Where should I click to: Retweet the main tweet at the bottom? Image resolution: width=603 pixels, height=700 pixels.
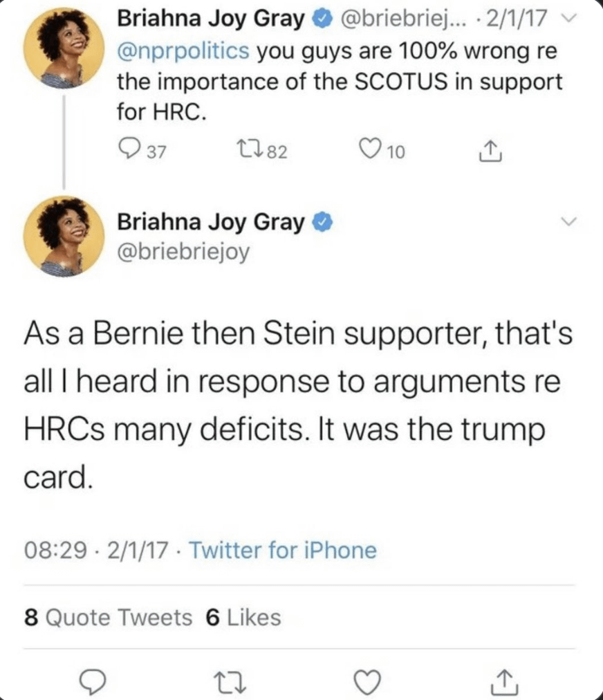point(228,682)
